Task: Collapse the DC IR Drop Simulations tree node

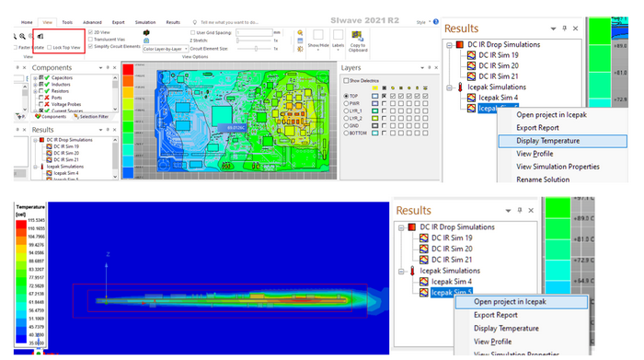Action: click(449, 45)
